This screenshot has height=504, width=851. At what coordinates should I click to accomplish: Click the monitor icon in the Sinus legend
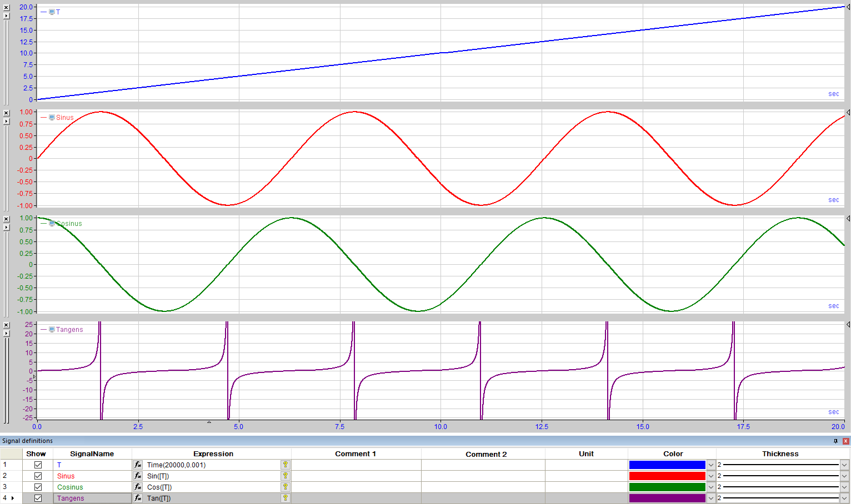(52, 117)
